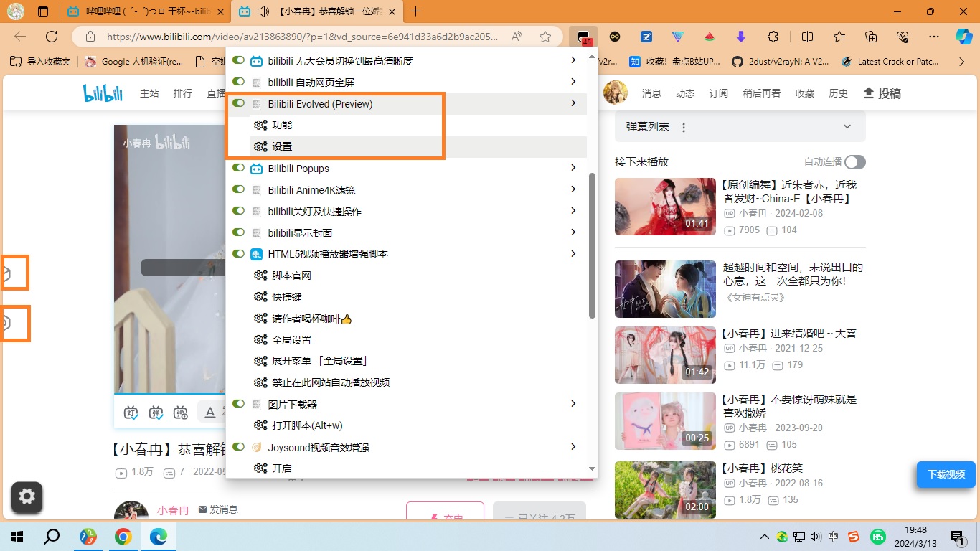Image resolution: width=980 pixels, height=551 pixels.
Task: Toggle 'bilibili 无大会员切换到最高清晰度' script switch
Action: (x=238, y=60)
